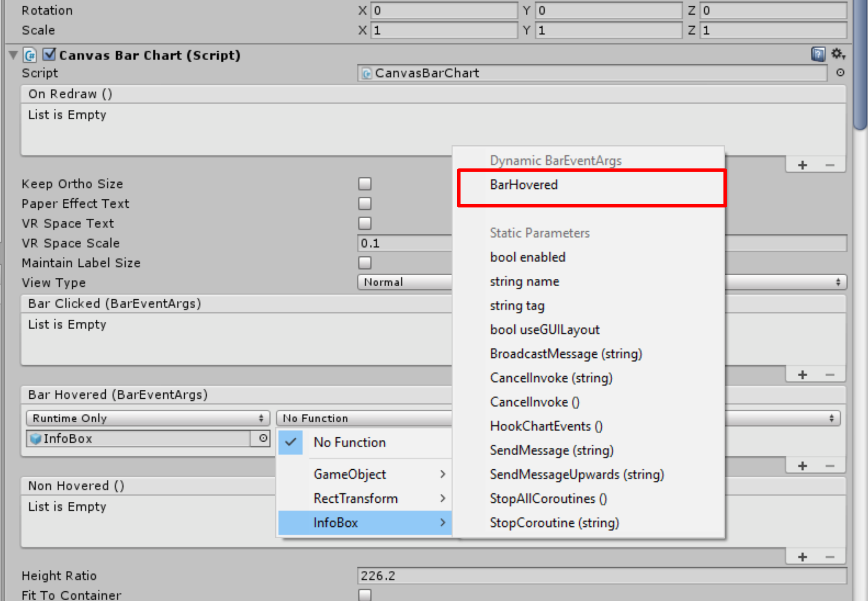This screenshot has height=601, width=868.
Task: Click the InfoBox prefab cube icon
Action: pyautogui.click(x=36, y=439)
